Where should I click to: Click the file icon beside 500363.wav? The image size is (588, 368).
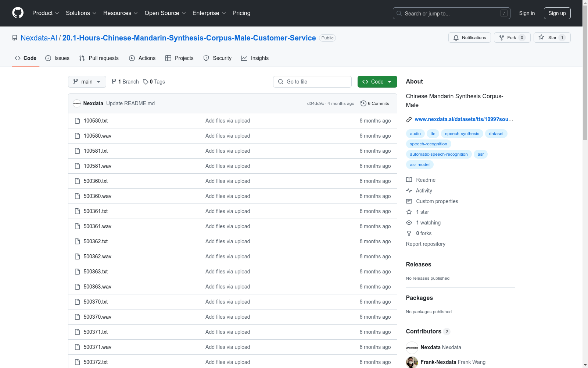click(77, 287)
